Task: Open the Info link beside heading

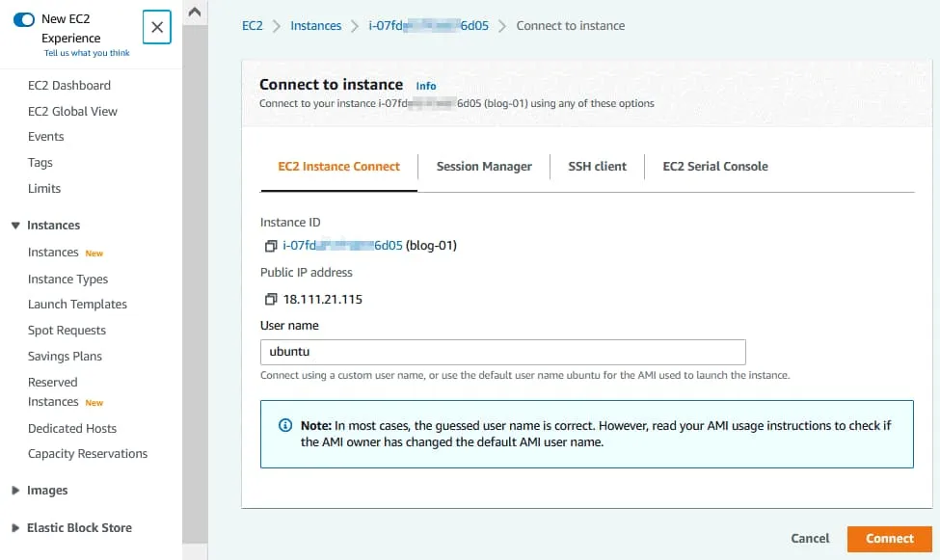Action: click(x=426, y=86)
